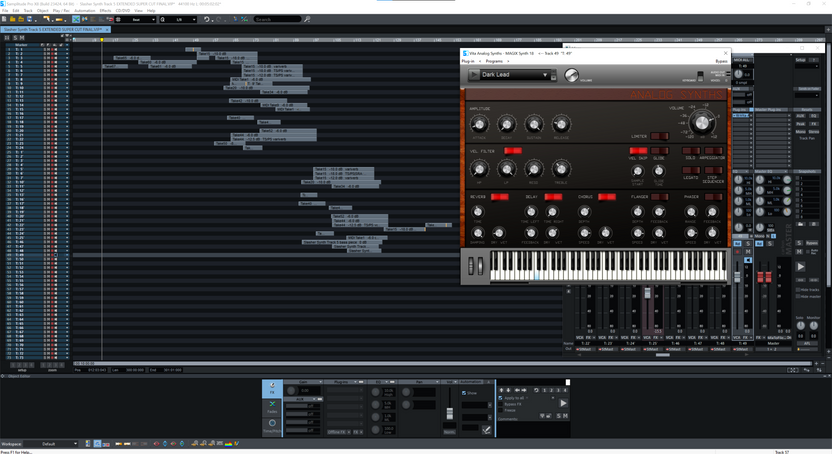
Task: Click the synth header Volume knob
Action: [571, 75]
